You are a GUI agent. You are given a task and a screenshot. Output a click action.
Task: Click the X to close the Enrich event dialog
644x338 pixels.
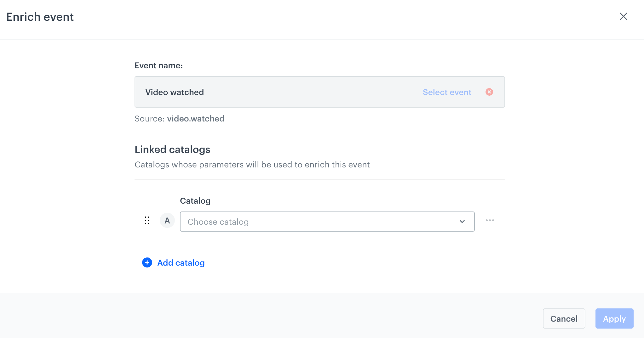[624, 16]
